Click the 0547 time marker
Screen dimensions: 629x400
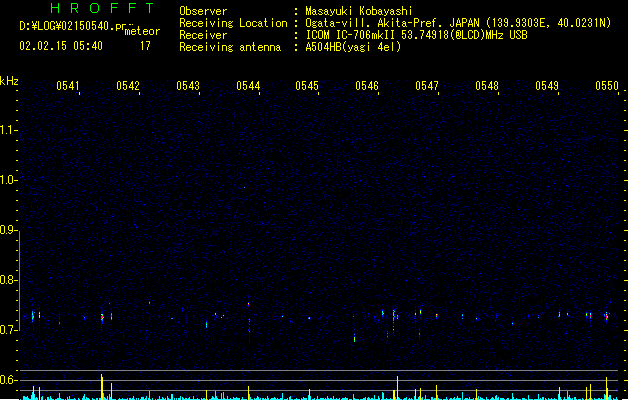point(427,86)
